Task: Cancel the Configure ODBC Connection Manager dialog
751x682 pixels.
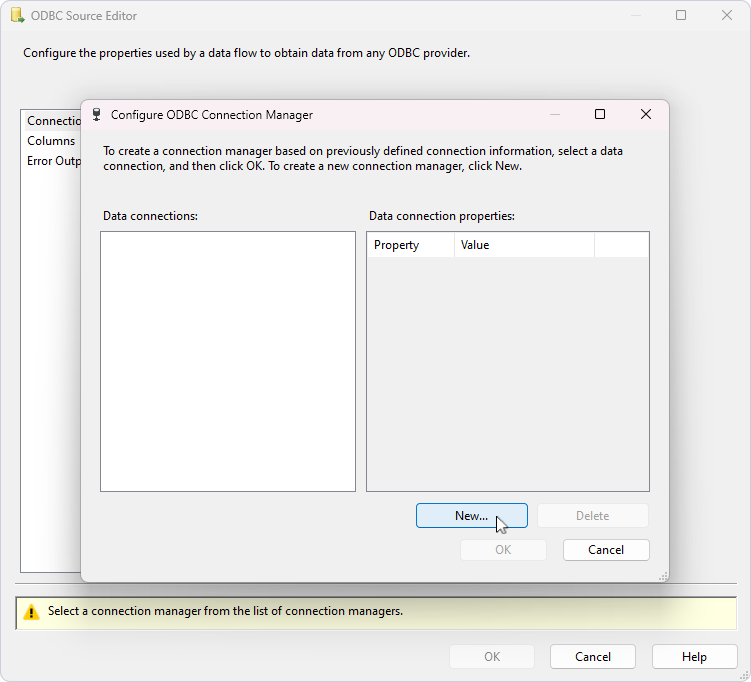Action: [606, 550]
